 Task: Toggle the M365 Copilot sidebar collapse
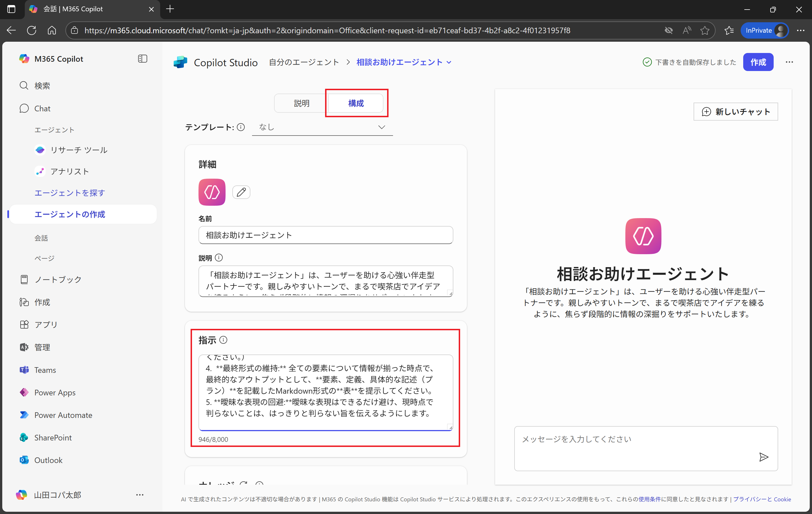coord(142,59)
